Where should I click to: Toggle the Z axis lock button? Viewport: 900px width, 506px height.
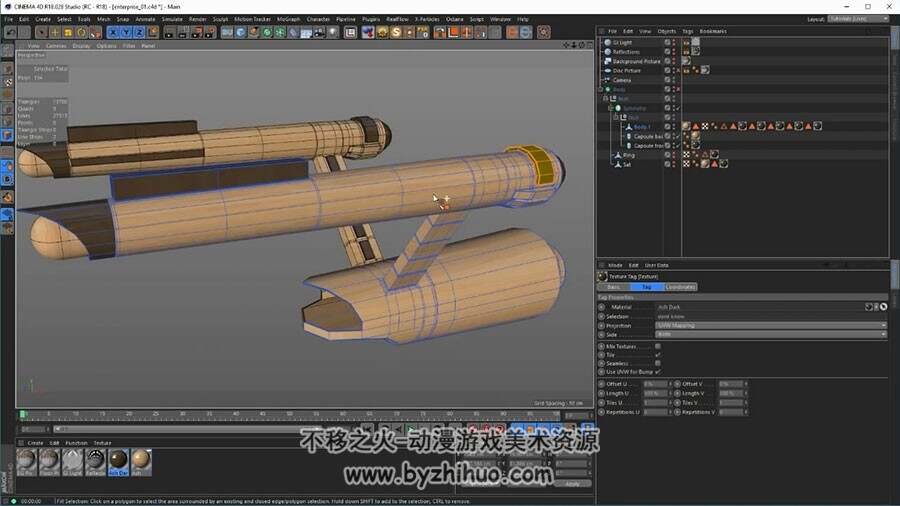click(139, 33)
